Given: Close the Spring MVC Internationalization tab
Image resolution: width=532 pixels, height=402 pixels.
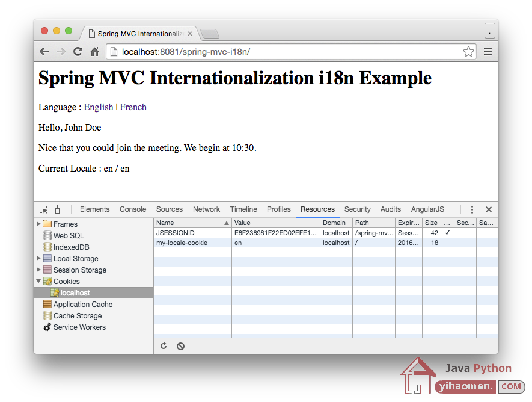Looking at the screenshot, I should [190, 34].
